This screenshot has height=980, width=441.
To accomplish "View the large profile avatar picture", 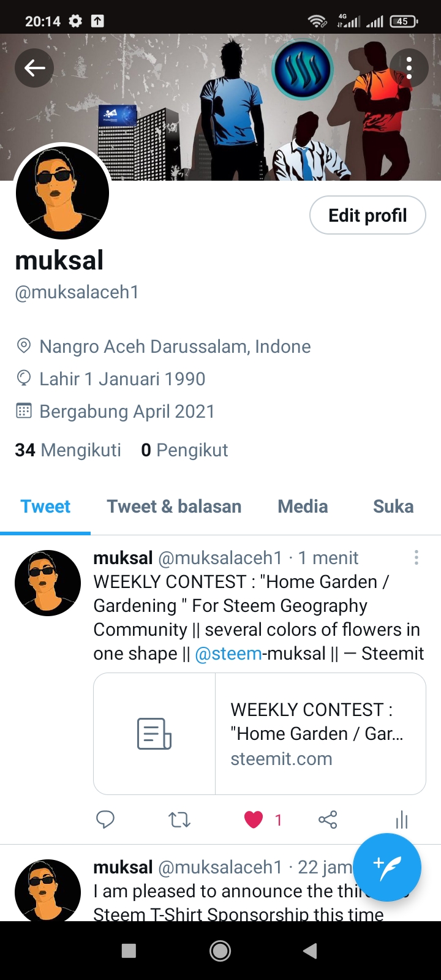I will tap(62, 192).
